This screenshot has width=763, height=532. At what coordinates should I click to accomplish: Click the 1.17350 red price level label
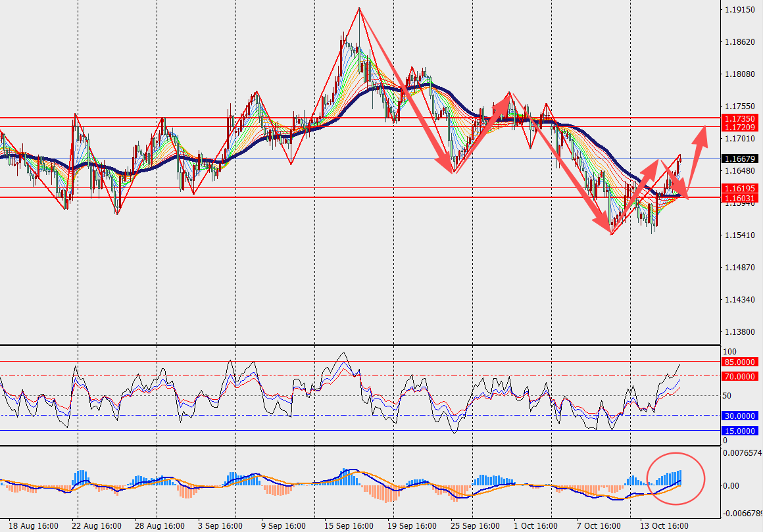[x=739, y=118]
